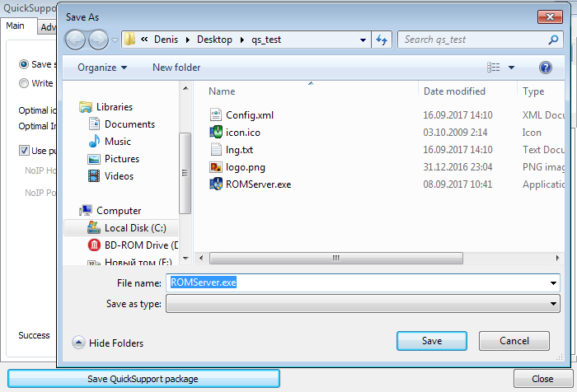Select Libraries in navigation pane
This screenshot has width=577, height=392.
tap(114, 107)
